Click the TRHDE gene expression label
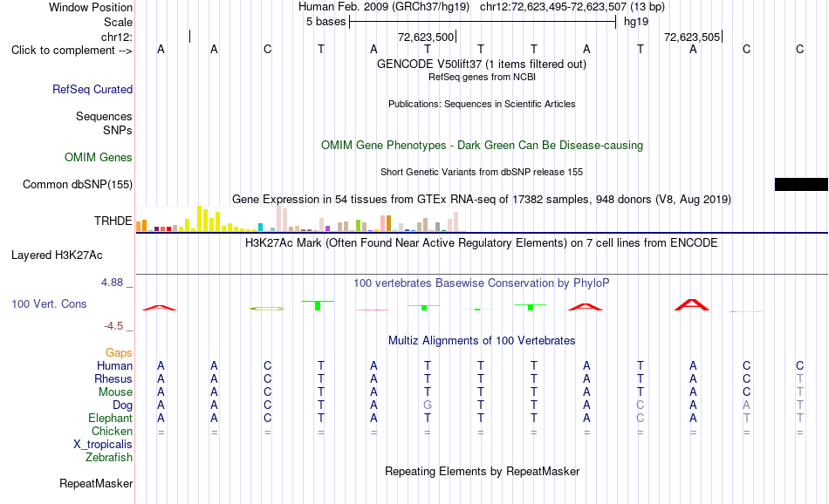829x504 pixels. (x=113, y=221)
